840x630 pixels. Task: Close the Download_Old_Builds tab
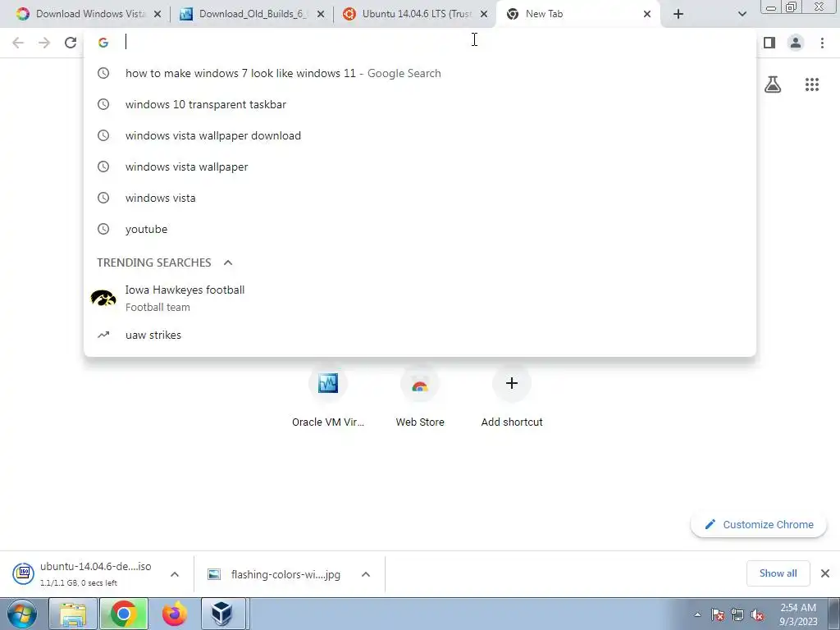click(321, 15)
